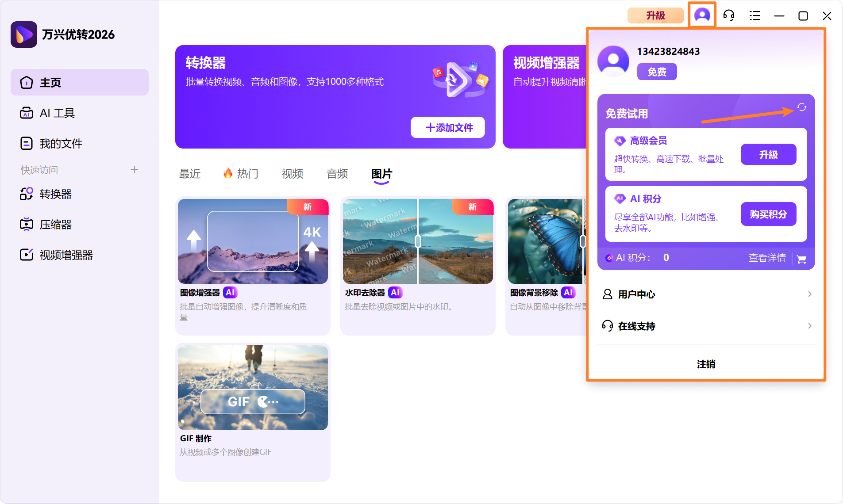The height and width of the screenshot is (504, 843).
Task: Open 我的文件 in the sidebar
Action: [x=61, y=143]
